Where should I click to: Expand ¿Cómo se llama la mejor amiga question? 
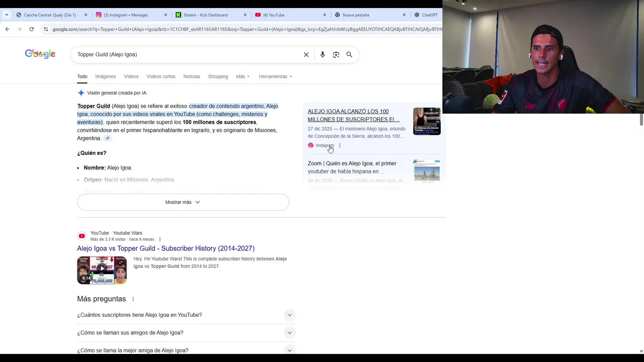186,350
